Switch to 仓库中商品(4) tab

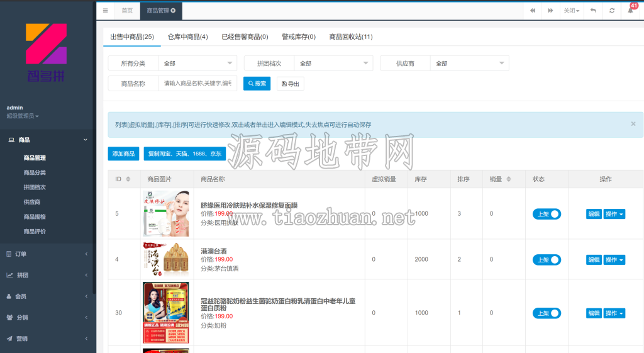tap(187, 37)
